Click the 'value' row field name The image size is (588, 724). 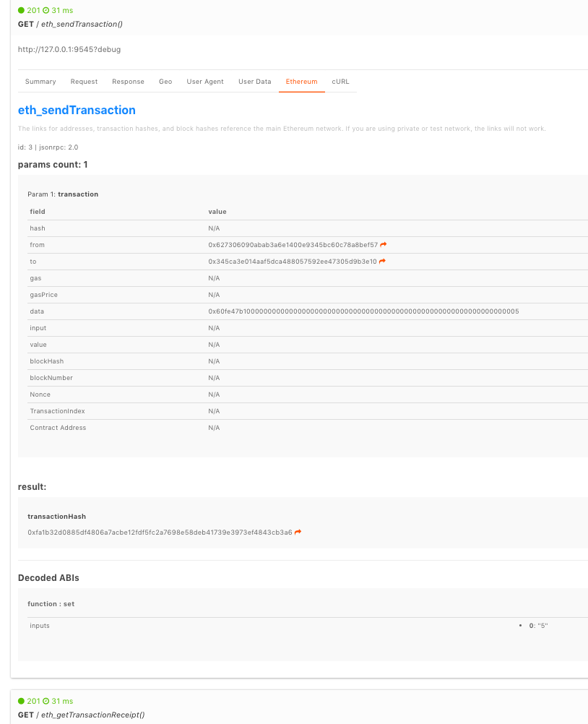38,345
